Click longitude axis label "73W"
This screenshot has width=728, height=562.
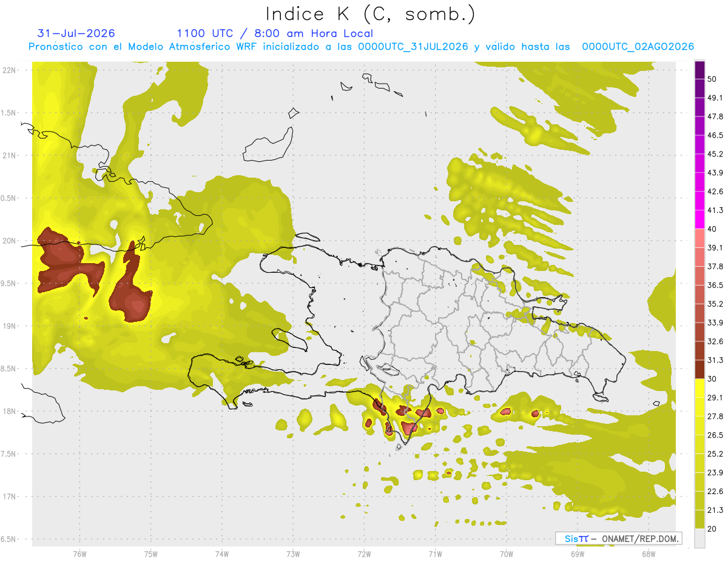(293, 554)
